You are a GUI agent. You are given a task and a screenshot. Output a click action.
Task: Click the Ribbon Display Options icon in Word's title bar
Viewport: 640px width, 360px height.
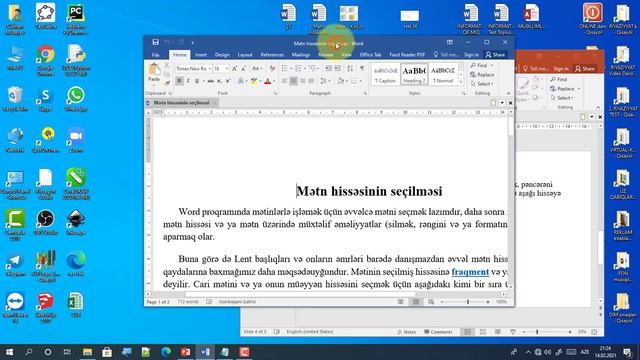click(449, 42)
